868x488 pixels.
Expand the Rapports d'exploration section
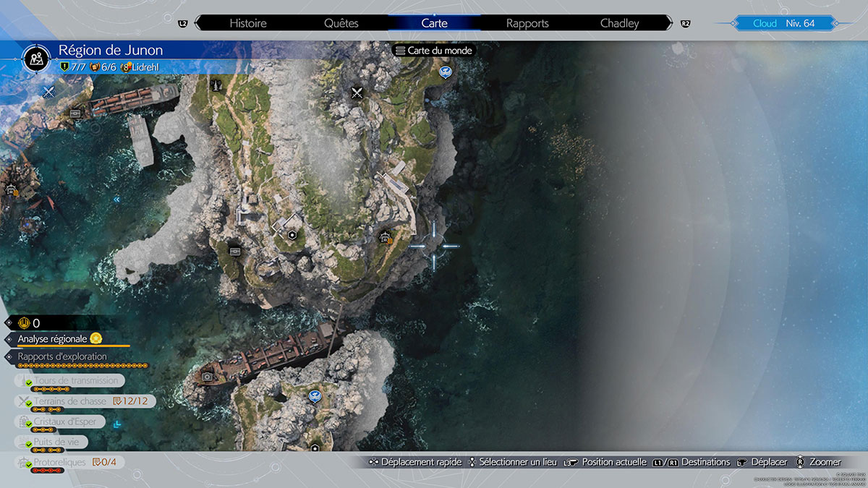(61, 356)
